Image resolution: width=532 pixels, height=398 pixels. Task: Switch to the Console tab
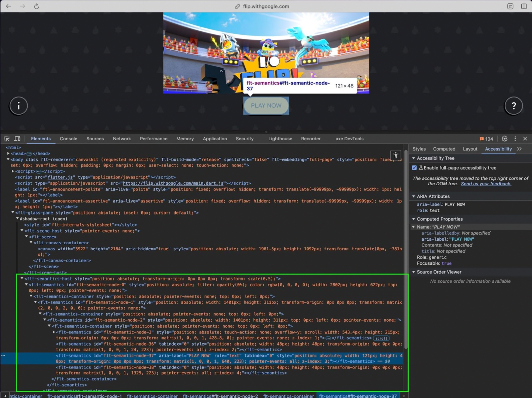69,139
